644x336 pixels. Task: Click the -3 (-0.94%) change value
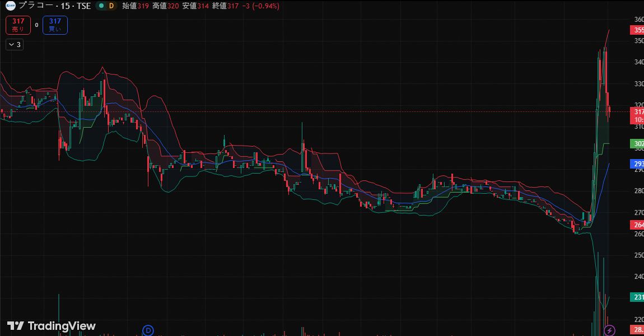tap(260, 6)
